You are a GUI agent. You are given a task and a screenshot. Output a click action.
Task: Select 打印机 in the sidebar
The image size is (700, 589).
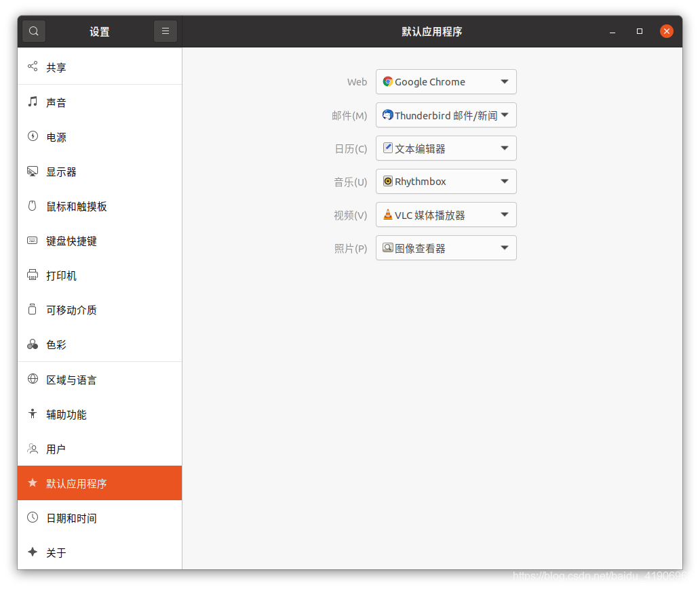tap(100, 275)
